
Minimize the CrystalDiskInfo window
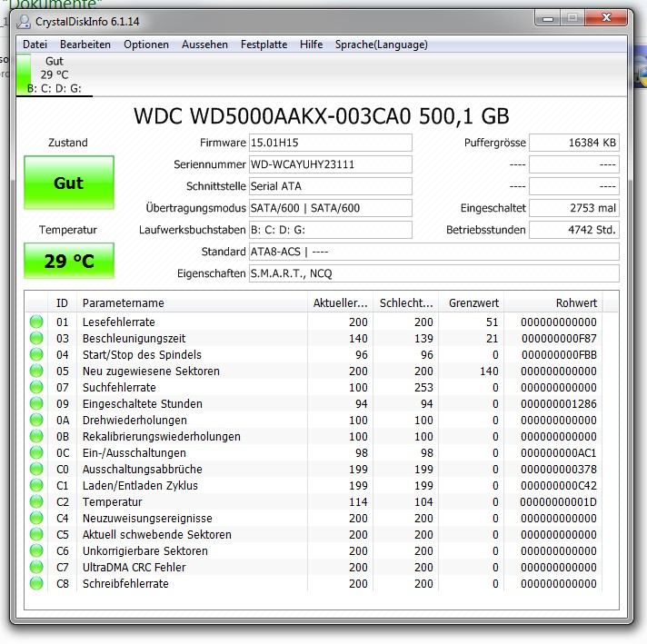point(548,18)
